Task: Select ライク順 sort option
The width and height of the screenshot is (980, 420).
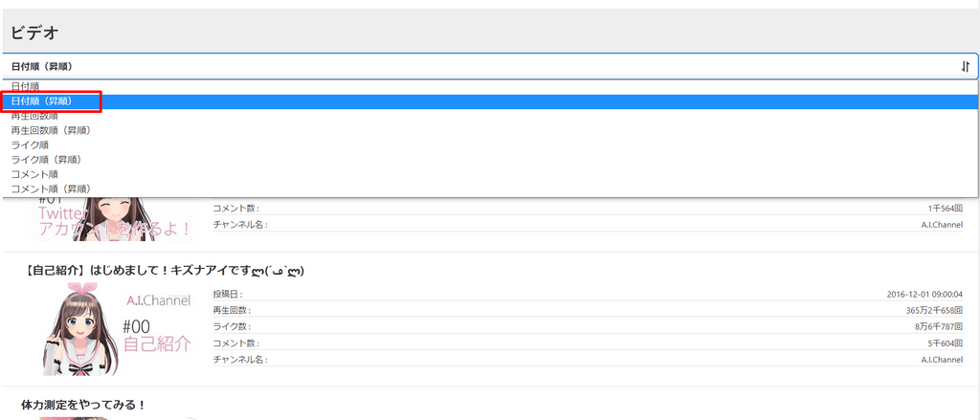Action: pos(31,144)
